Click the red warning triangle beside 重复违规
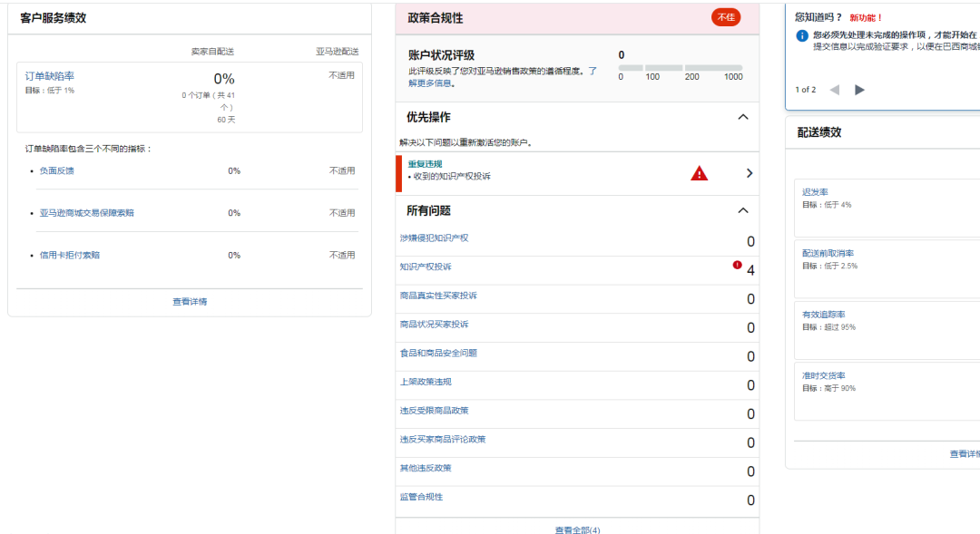The height and width of the screenshot is (534, 980). (x=699, y=173)
